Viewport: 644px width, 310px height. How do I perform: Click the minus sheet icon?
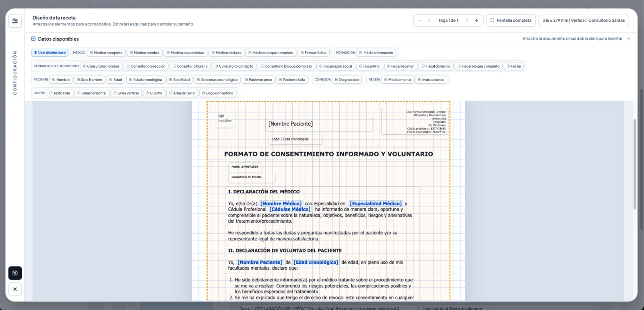tap(420, 21)
